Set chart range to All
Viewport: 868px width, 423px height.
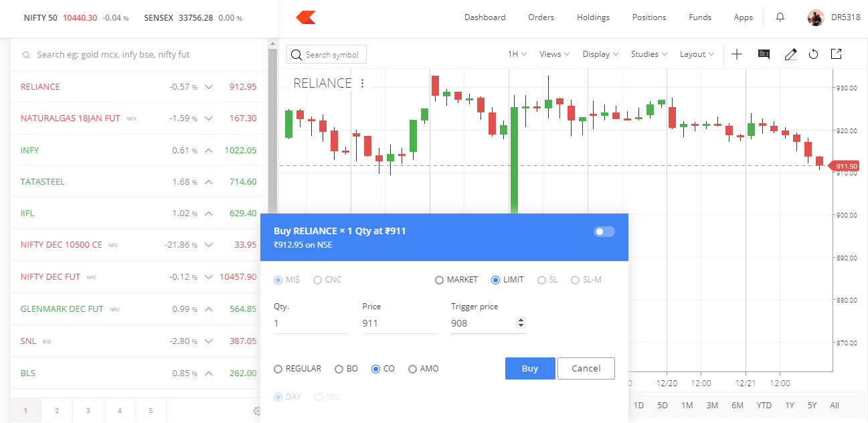pyautogui.click(x=835, y=406)
